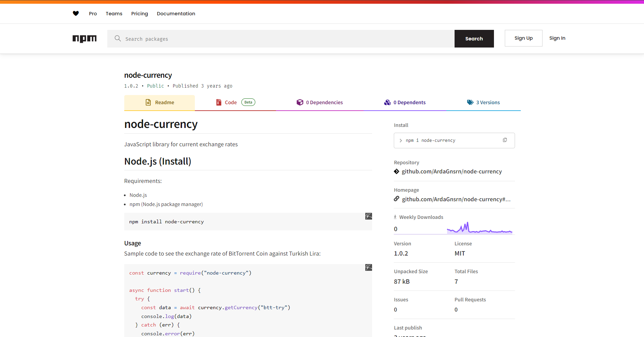This screenshot has height=337, width=644.
Task: Copy the npm install node-currency code block
Action: point(369,216)
